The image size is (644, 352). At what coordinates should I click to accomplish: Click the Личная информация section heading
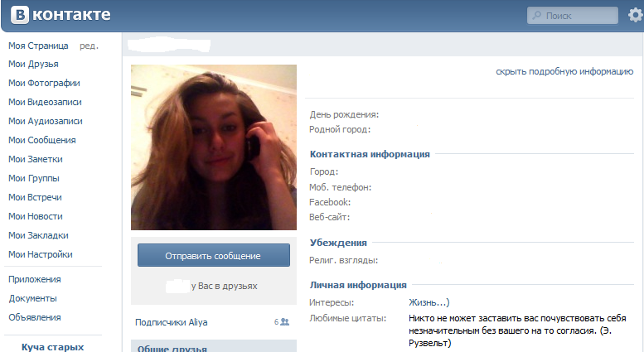(358, 285)
